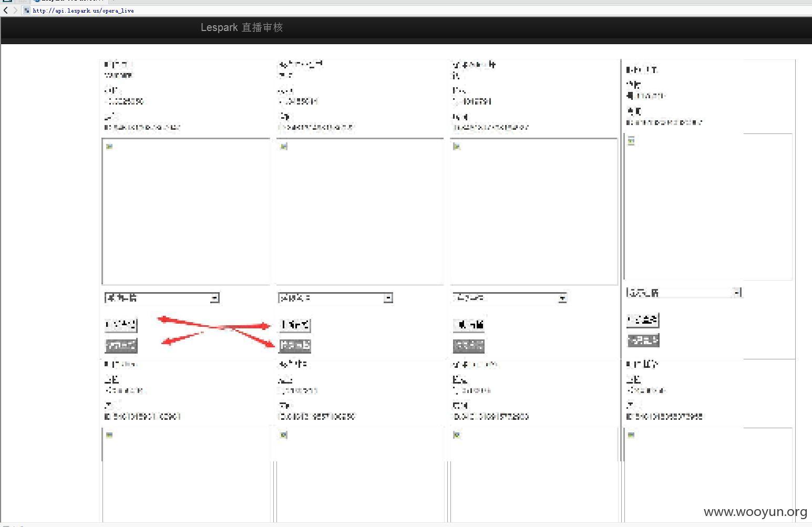Click the white button under the third card's dropdown
Screen dimensions: 812x527
pos(469,325)
